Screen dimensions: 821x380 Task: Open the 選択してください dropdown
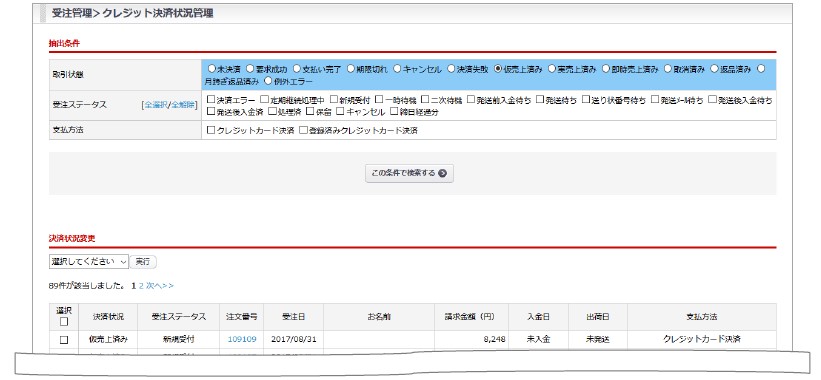point(89,261)
